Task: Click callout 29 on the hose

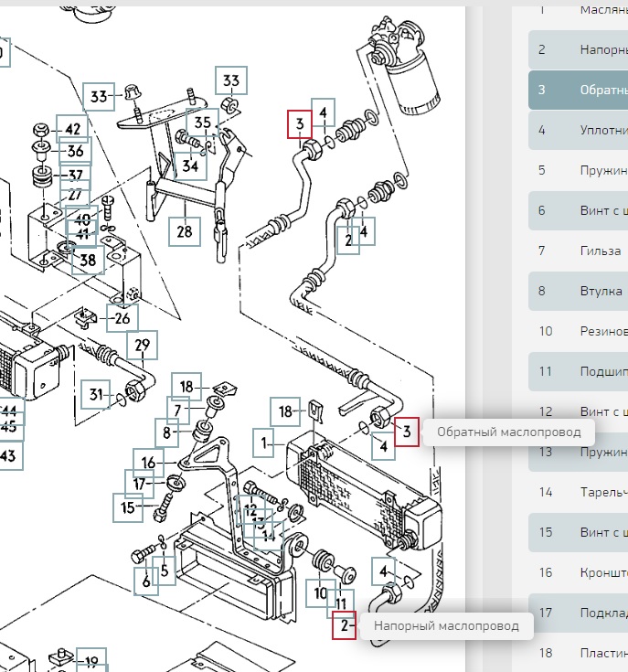Action: 142,345
